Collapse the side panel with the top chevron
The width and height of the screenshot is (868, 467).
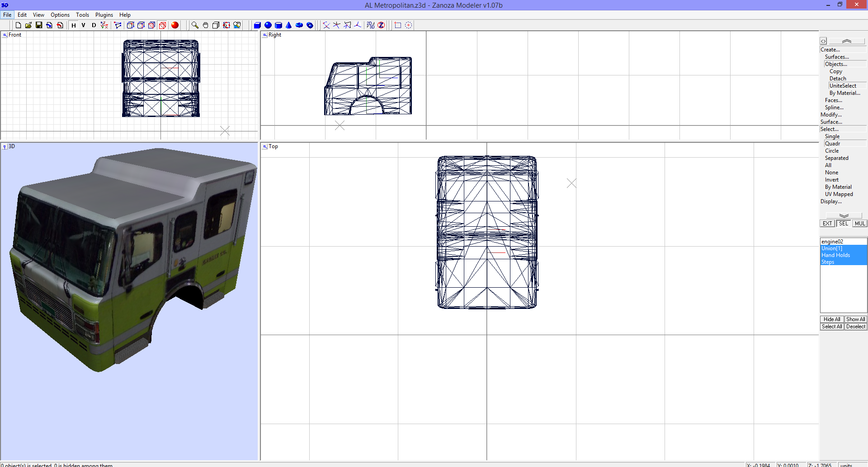(x=846, y=41)
